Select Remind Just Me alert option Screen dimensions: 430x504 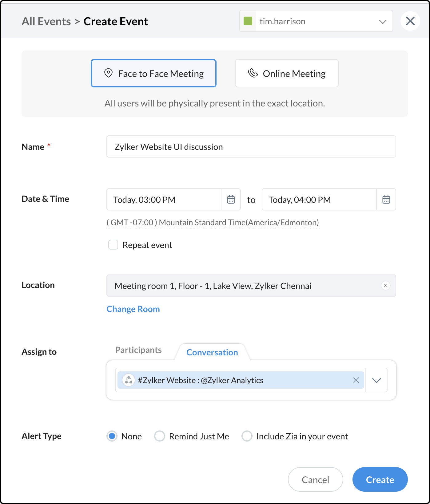pos(160,436)
